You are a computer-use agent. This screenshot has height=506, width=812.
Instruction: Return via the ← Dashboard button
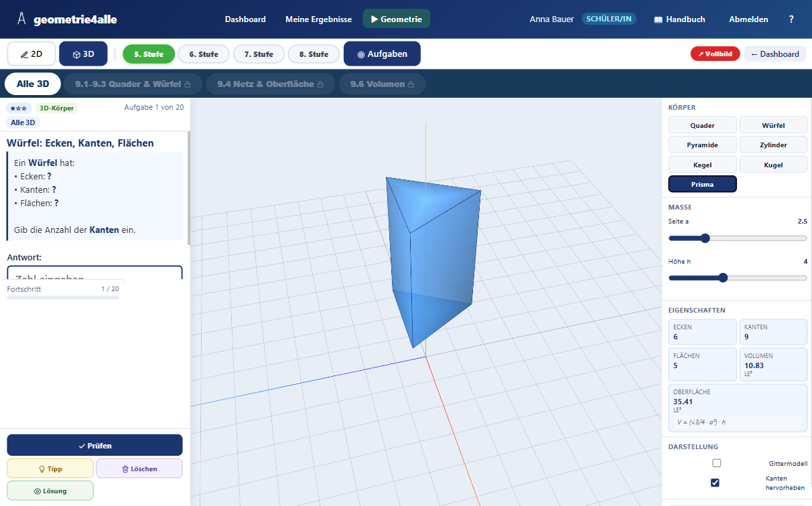[x=775, y=54]
